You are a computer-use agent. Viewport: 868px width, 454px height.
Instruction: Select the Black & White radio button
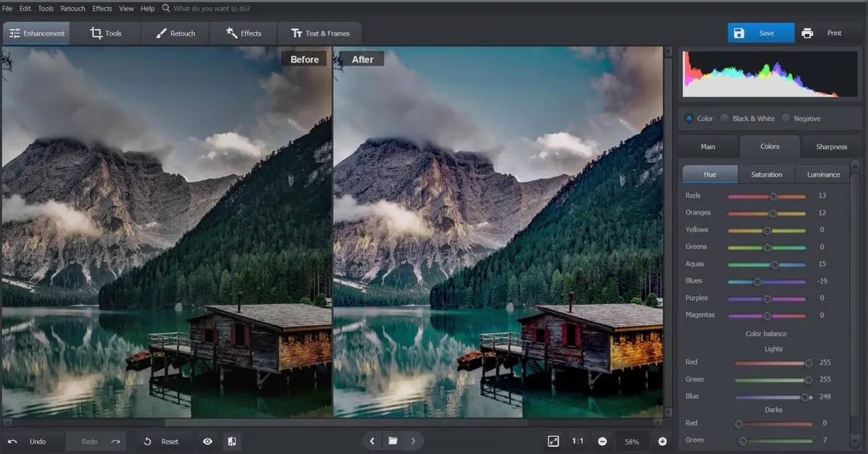click(x=724, y=118)
